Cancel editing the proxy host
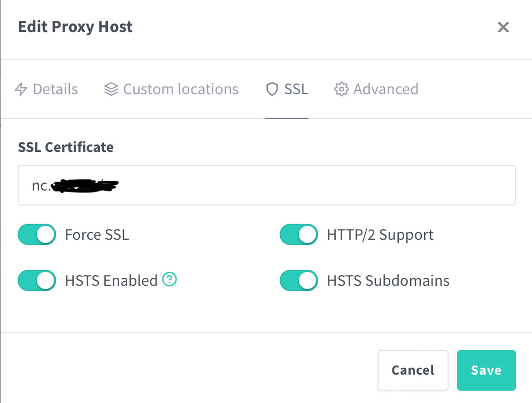Viewport: 532px width, 403px height. [413, 370]
